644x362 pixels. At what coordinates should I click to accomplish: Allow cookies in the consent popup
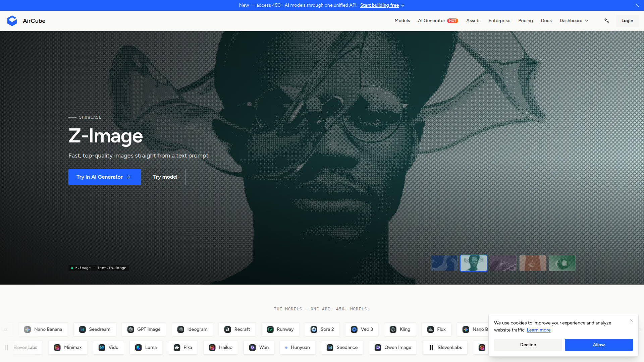[599, 345]
